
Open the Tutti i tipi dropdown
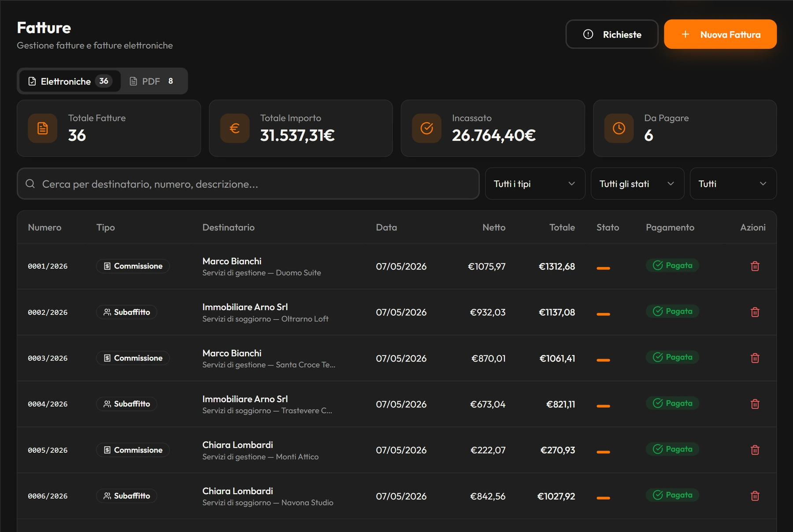535,184
